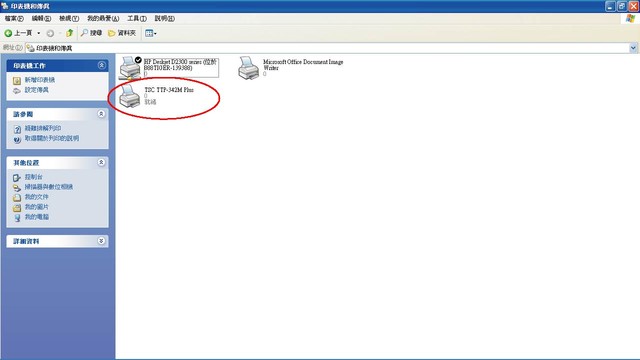Open the 我的最愛(A) menu
This screenshot has height=360, width=640.
point(103,19)
